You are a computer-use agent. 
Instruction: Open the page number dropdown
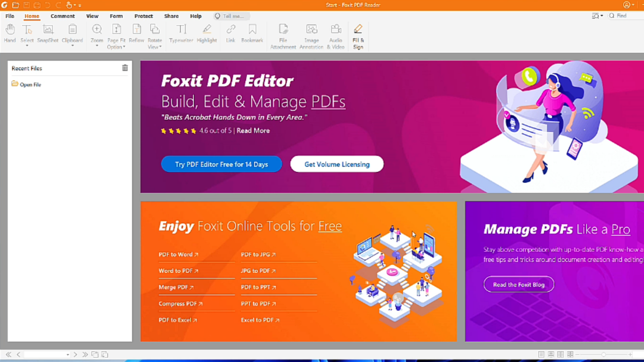(68, 355)
